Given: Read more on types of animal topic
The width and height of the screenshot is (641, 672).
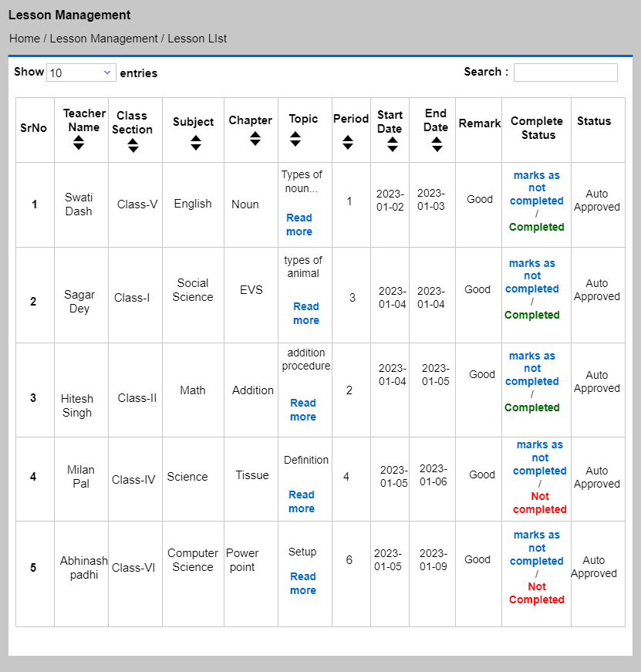Looking at the screenshot, I should 306,313.
